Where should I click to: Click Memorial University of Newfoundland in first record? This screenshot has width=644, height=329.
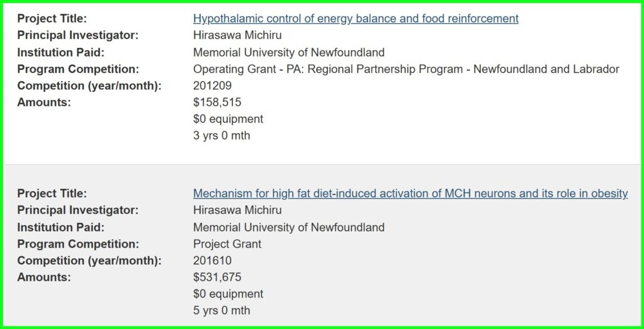[289, 52]
